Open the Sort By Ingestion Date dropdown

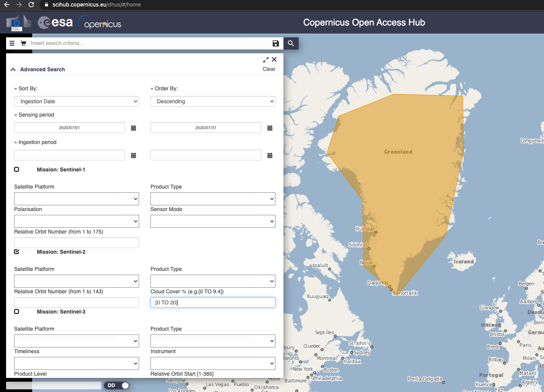[77, 101]
